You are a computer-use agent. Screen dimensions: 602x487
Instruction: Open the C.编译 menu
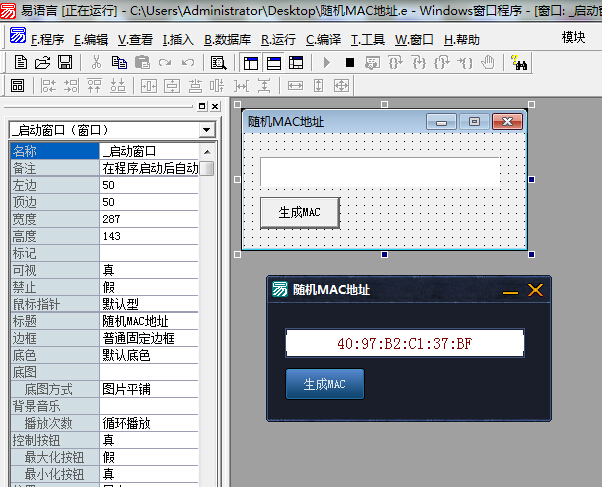point(323,40)
